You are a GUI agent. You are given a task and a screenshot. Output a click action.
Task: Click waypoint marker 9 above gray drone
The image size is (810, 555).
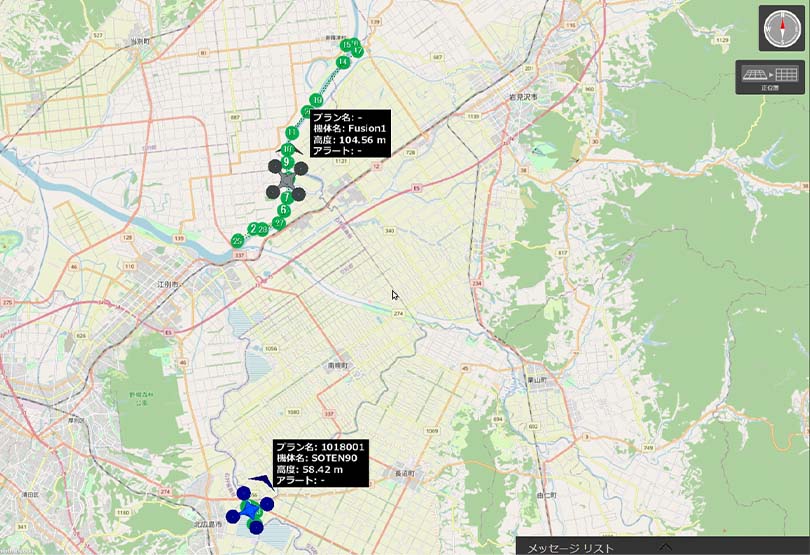click(x=286, y=162)
